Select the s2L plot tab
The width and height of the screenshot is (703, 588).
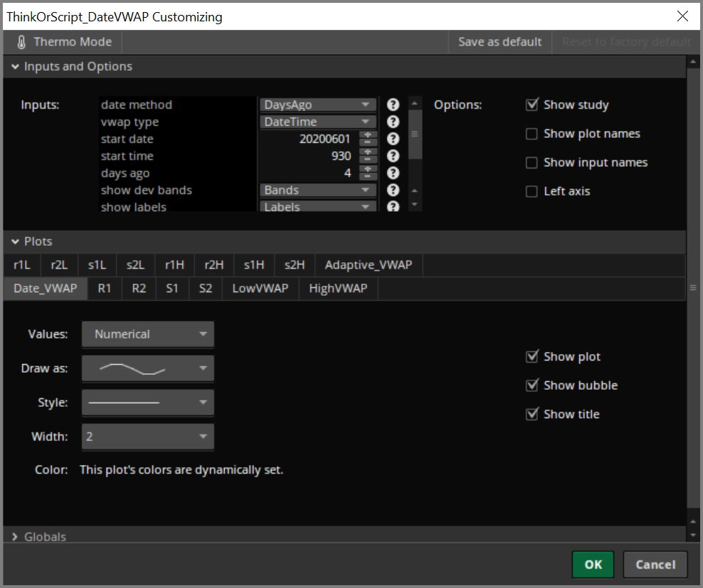pyautogui.click(x=135, y=265)
